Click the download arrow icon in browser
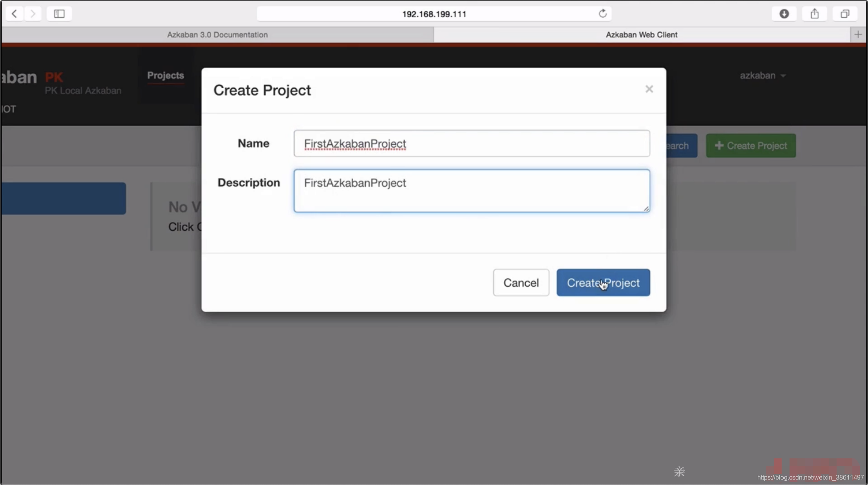This screenshot has width=868, height=485. (784, 13)
